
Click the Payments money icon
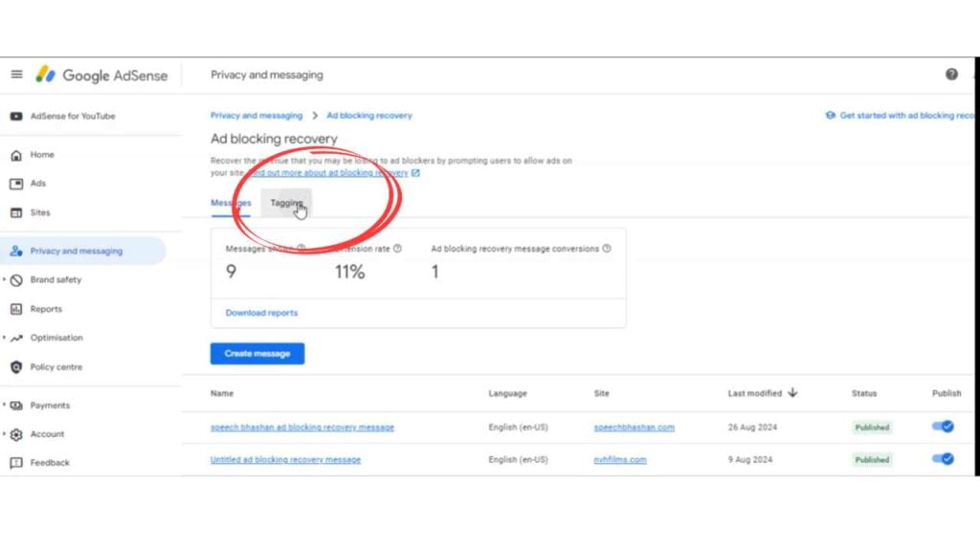16,406
